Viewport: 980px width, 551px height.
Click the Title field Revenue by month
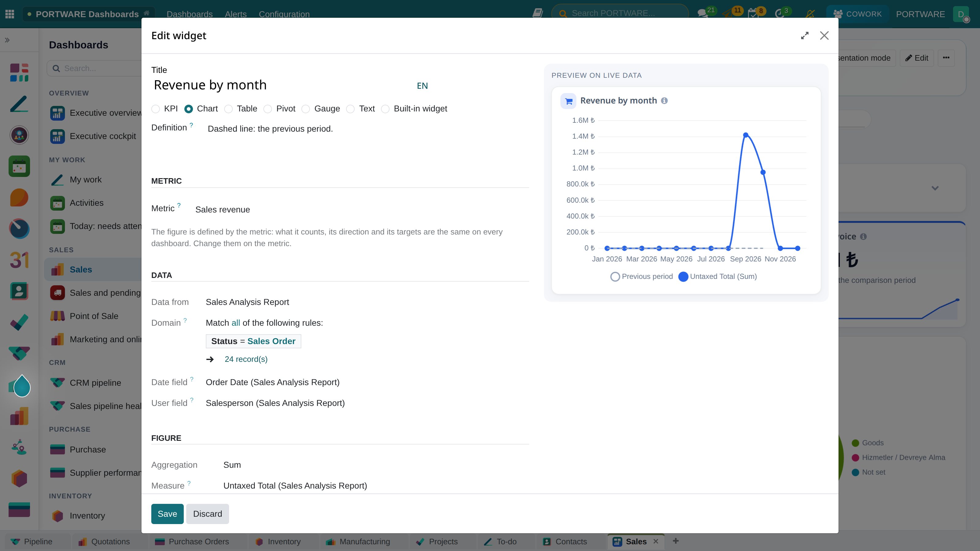[x=281, y=85]
